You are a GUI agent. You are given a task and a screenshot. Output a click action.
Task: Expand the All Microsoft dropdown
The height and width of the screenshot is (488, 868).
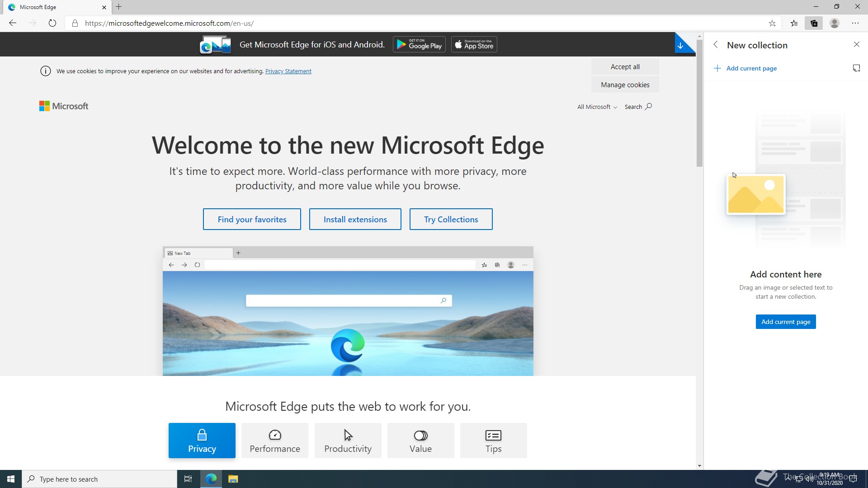tap(597, 107)
